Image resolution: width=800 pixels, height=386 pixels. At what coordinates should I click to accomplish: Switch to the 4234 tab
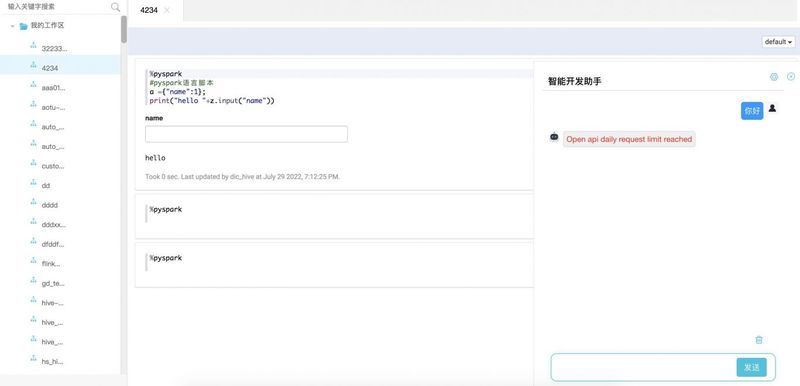click(149, 10)
